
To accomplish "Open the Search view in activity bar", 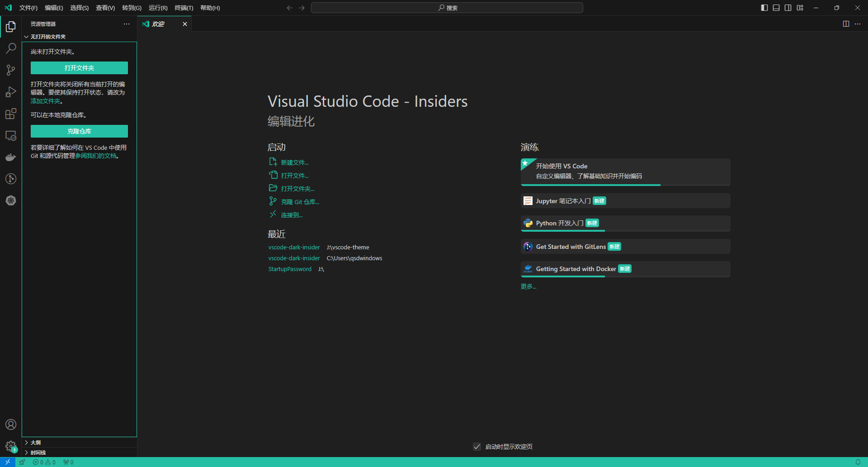I will pos(11,48).
